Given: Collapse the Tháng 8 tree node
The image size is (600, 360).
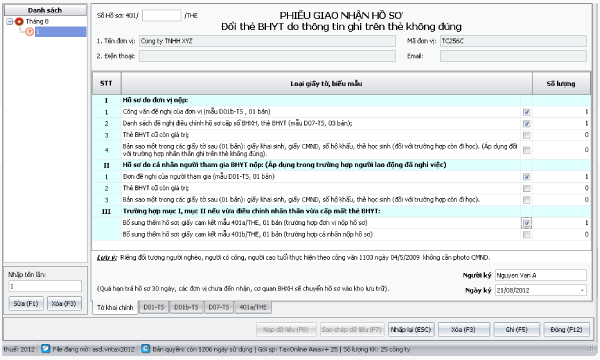Looking at the screenshot, I should [10, 22].
